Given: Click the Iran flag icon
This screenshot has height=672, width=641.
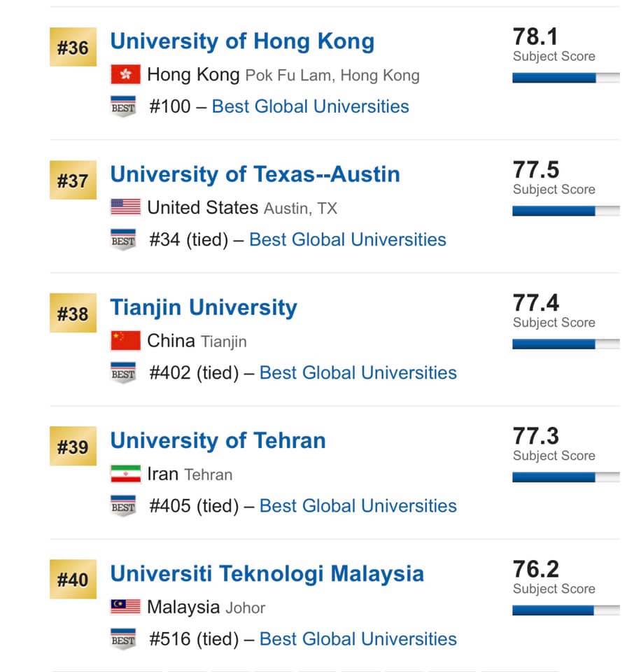Looking at the screenshot, I should click(125, 474).
